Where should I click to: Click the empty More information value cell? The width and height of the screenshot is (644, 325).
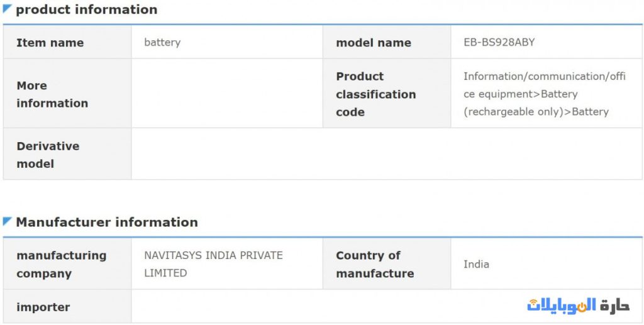pyautogui.click(x=226, y=94)
